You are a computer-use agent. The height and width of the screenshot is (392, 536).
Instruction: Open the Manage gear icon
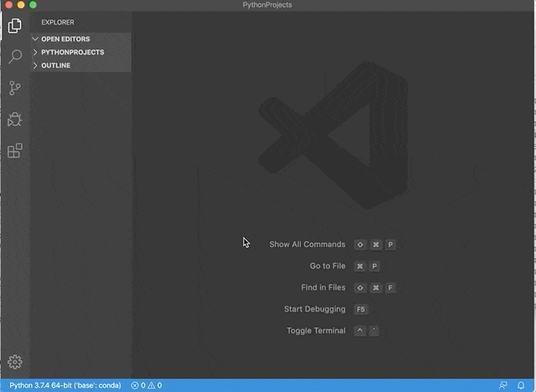coord(15,362)
